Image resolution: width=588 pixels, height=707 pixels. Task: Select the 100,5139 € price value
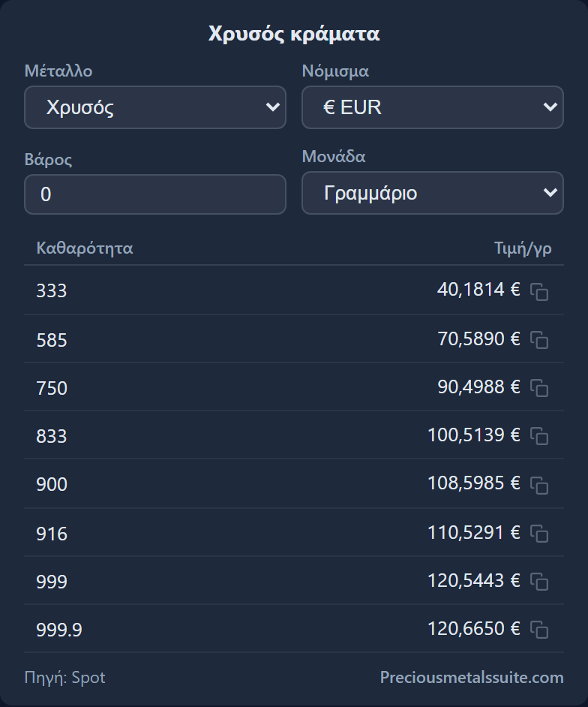click(x=473, y=435)
